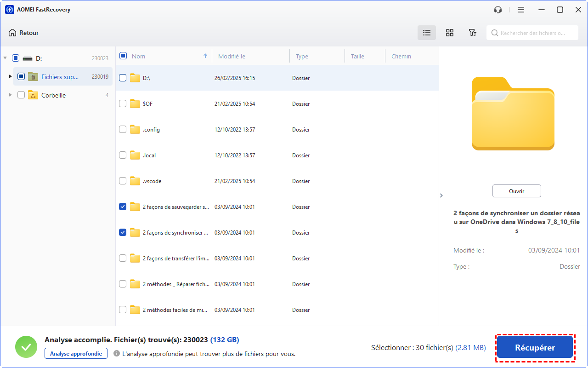Open the hamburger menu in title bar
588x368 pixels.
pyautogui.click(x=521, y=10)
